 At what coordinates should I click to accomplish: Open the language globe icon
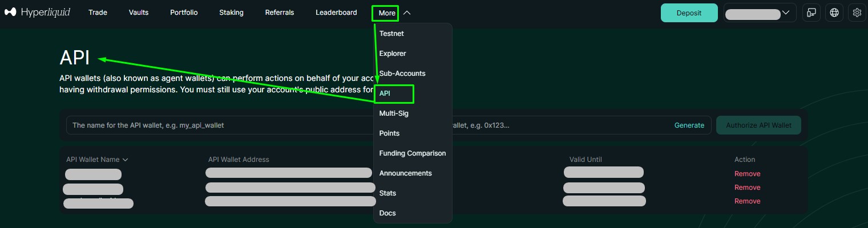[834, 13]
